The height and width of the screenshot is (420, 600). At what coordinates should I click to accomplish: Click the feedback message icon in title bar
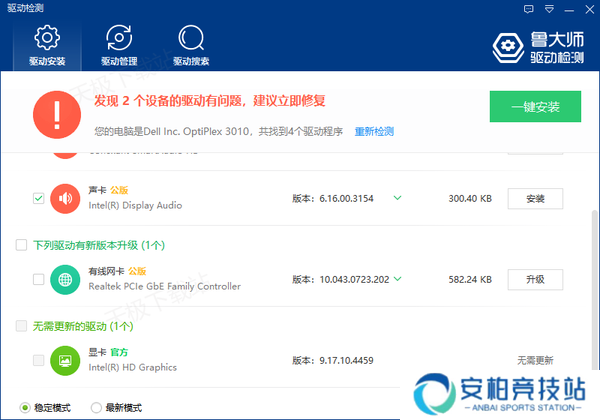point(528,9)
